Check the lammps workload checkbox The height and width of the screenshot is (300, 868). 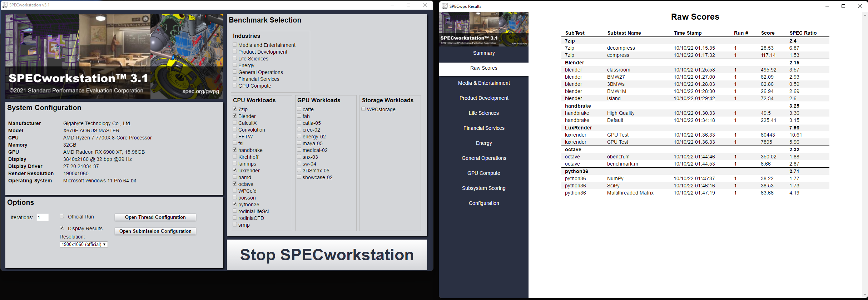[x=235, y=163]
